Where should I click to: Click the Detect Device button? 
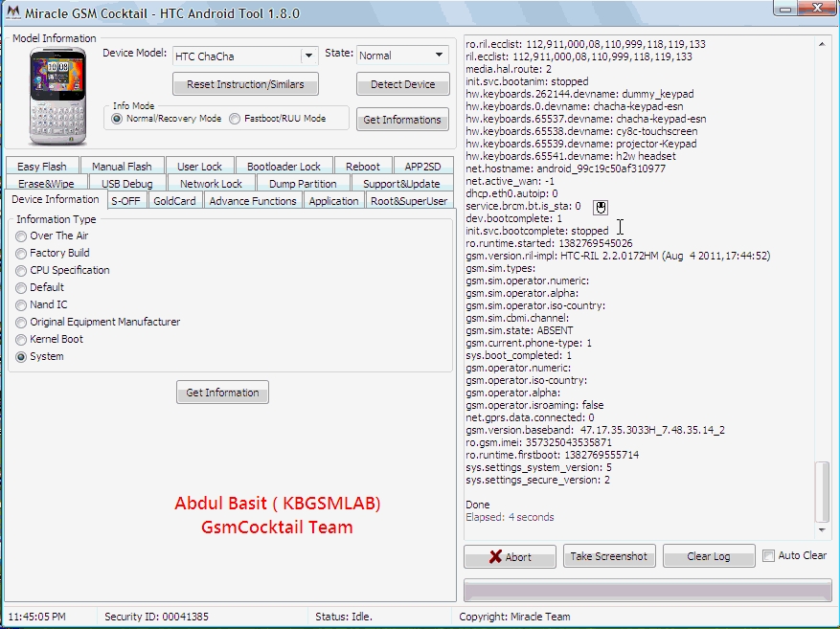coord(403,84)
